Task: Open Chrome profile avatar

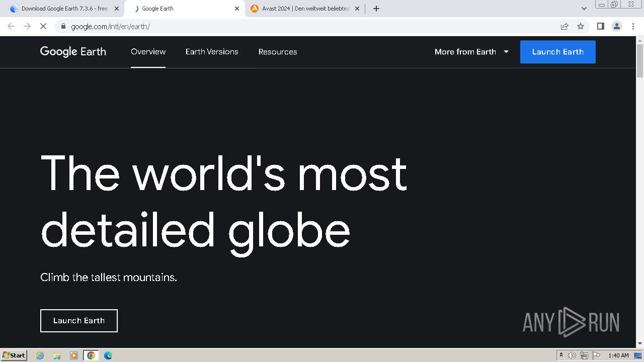Action: [x=617, y=26]
